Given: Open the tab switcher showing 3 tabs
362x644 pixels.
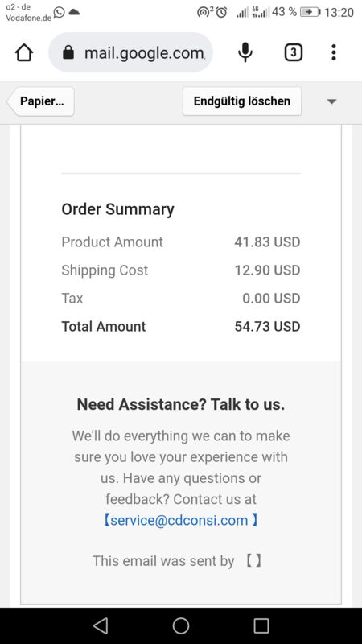Looking at the screenshot, I should 293,52.
